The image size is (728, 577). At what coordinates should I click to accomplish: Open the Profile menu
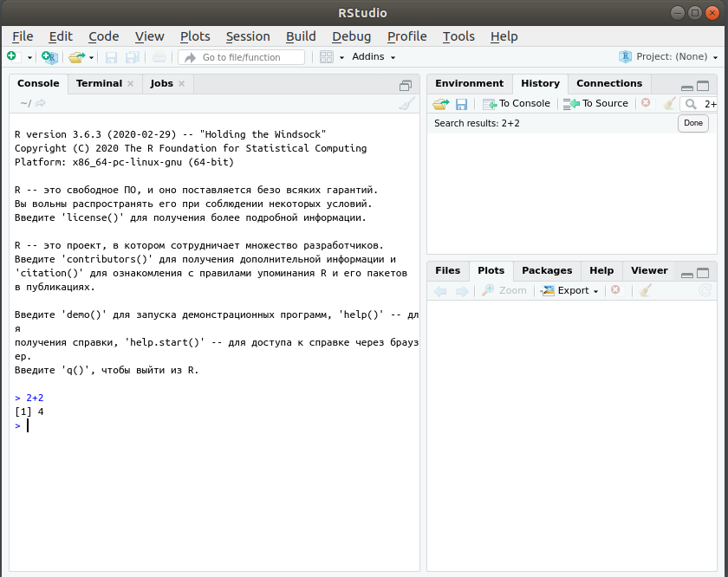(406, 36)
